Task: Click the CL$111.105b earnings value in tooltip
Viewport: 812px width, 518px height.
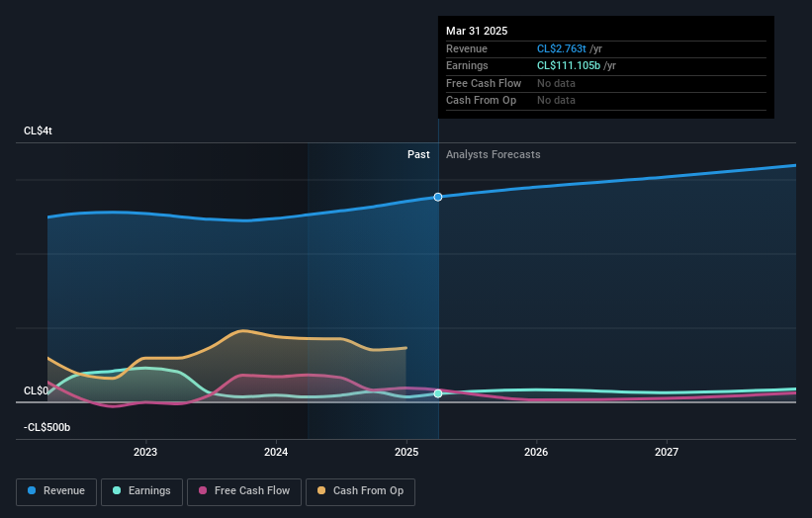Action: (569, 65)
